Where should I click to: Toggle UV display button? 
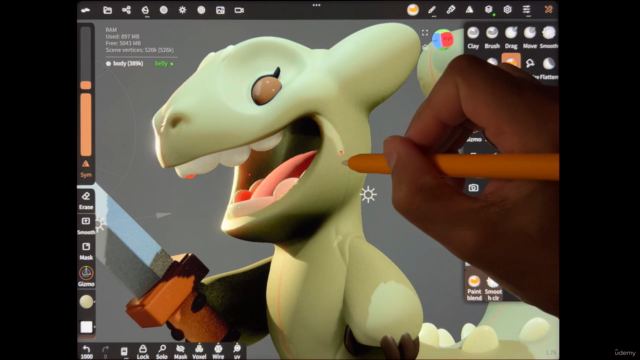(237, 351)
